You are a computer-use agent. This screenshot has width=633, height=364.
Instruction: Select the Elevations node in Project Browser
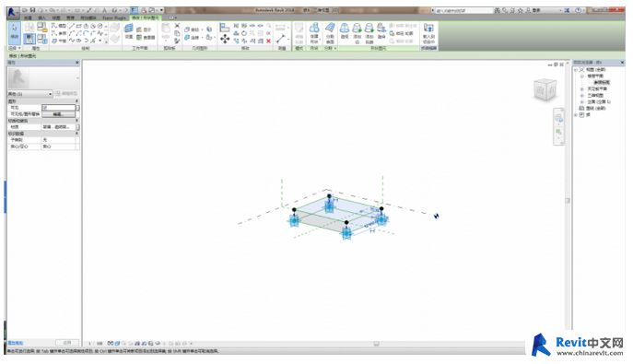pyautogui.click(x=599, y=101)
